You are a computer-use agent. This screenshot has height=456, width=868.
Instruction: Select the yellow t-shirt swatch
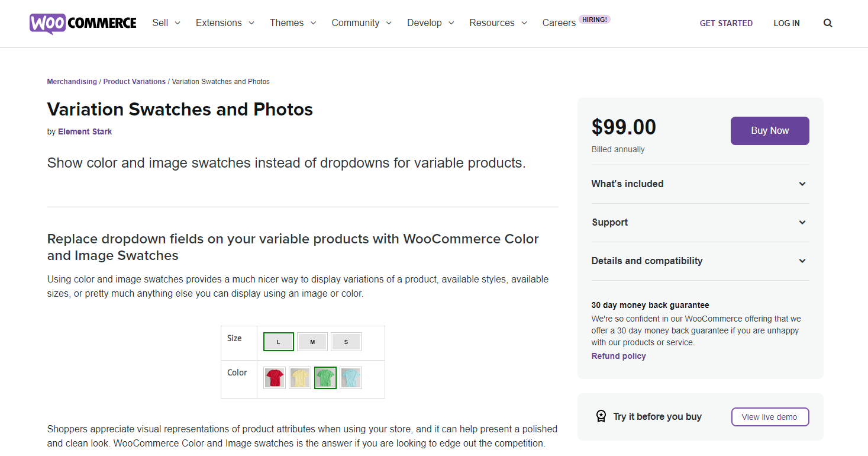300,378
